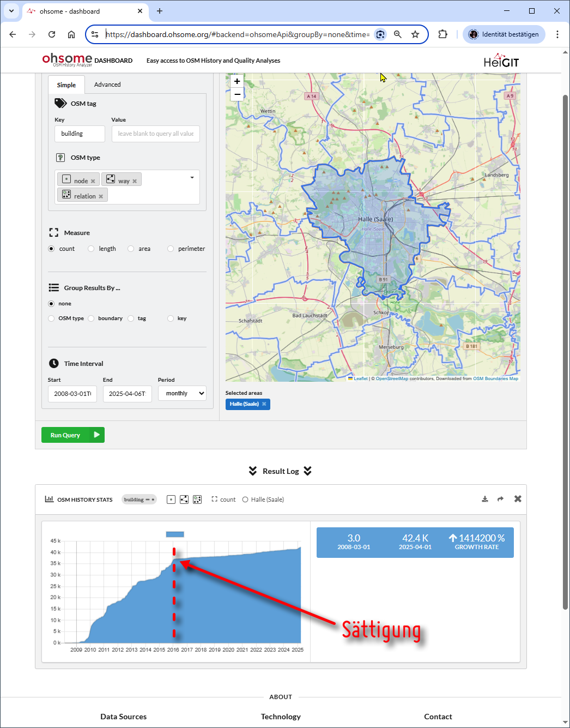Switch to the Simple tab
Image resolution: width=570 pixels, height=728 pixels.
click(66, 85)
